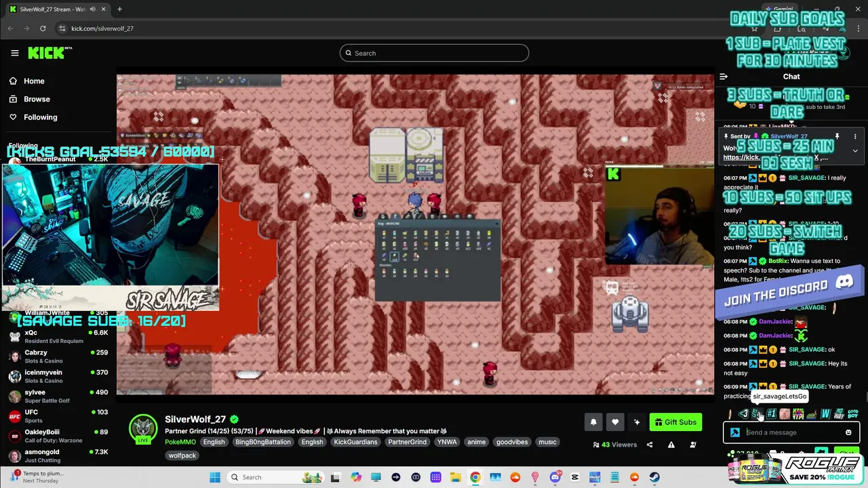
Task: Open the SilverWolf_27 channel name link
Action: point(195,419)
